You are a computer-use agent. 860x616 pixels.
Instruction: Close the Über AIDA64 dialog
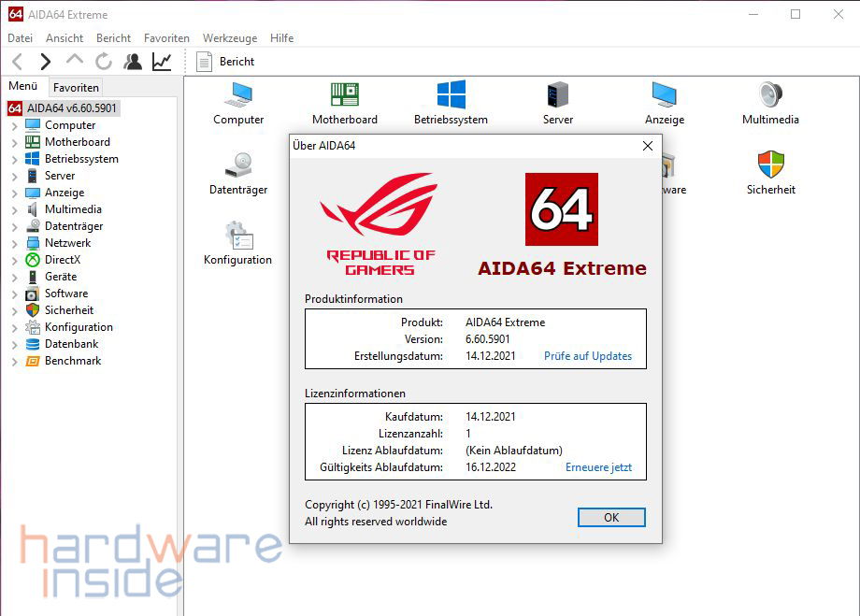tap(647, 146)
